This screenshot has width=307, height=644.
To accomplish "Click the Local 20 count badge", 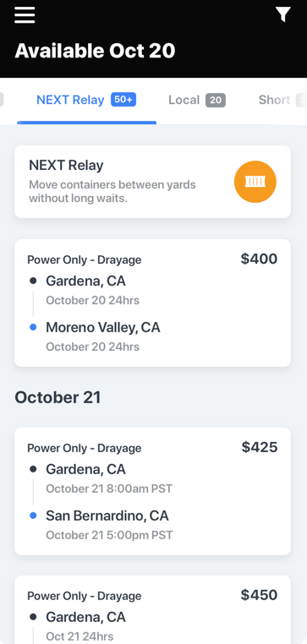I will coord(216,101).
